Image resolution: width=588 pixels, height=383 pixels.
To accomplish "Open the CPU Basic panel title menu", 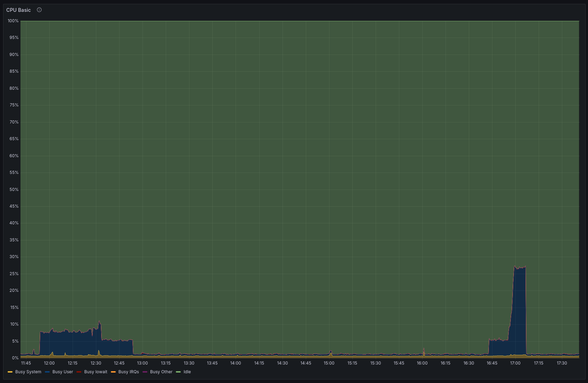I will pos(18,10).
